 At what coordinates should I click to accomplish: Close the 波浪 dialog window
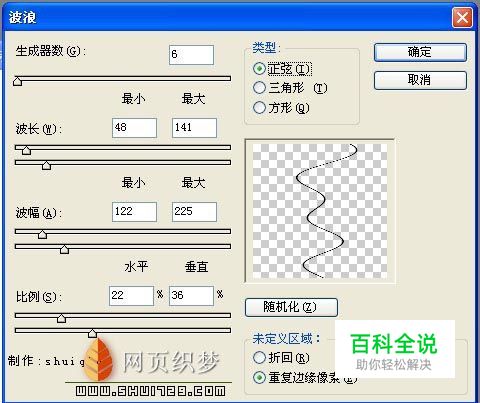462,17
